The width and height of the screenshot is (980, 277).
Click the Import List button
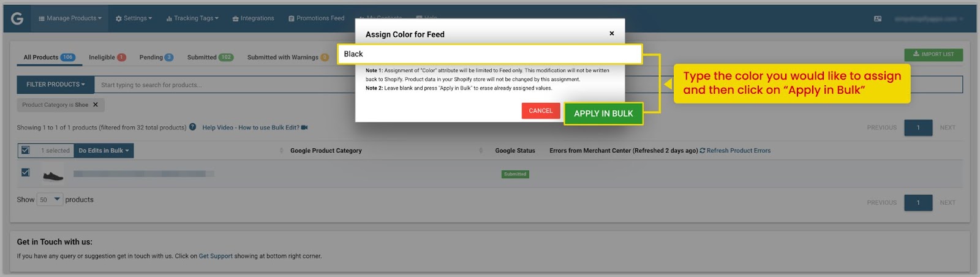tap(933, 55)
